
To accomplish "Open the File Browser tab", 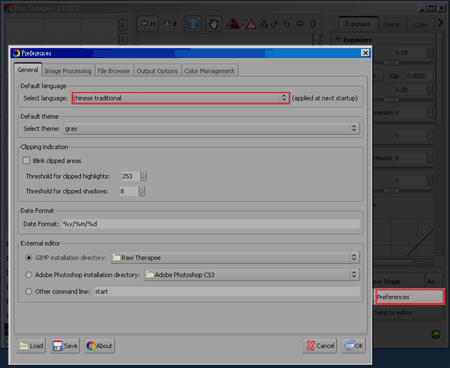I will [114, 71].
